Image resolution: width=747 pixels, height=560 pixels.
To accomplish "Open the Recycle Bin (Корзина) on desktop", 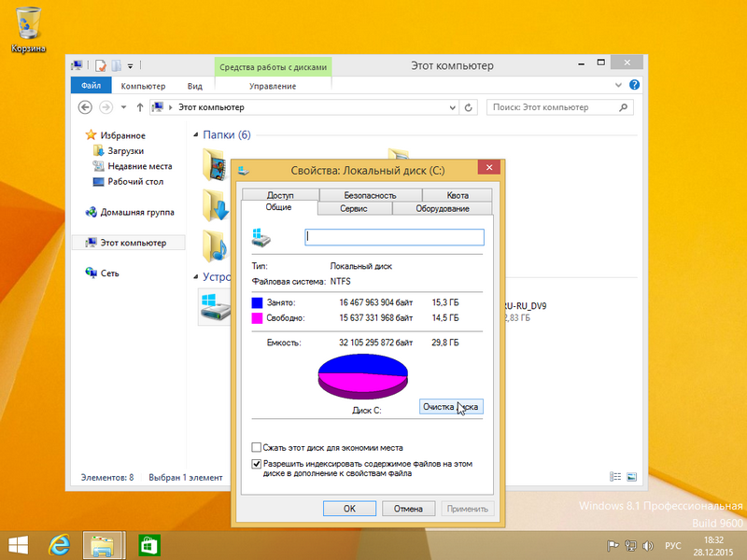I will pyautogui.click(x=27, y=24).
